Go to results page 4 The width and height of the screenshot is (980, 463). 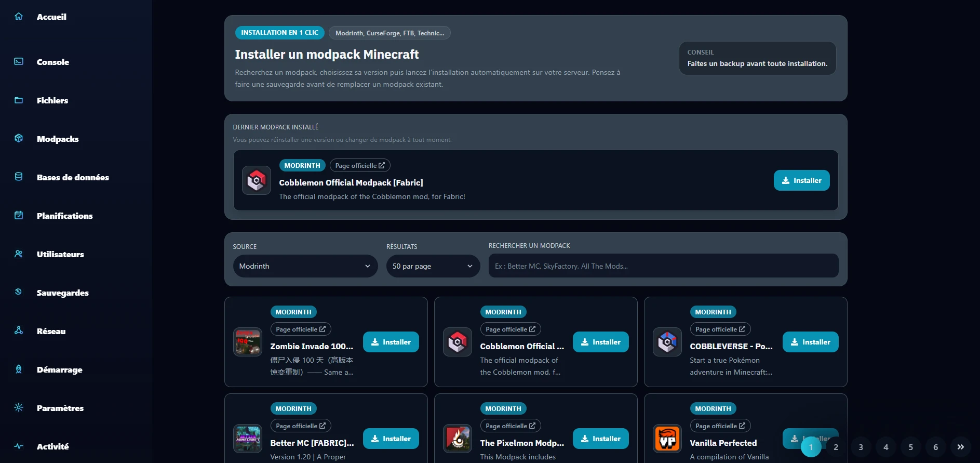tap(885, 447)
